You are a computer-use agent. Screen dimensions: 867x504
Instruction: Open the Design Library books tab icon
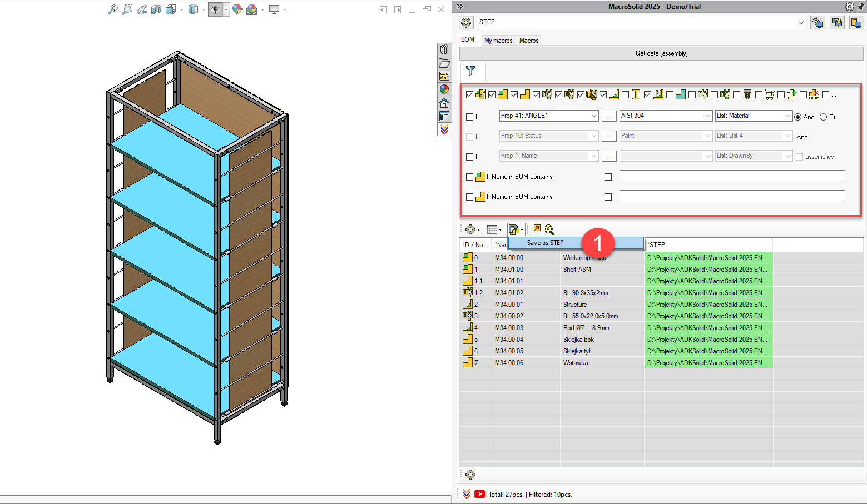coord(444,49)
